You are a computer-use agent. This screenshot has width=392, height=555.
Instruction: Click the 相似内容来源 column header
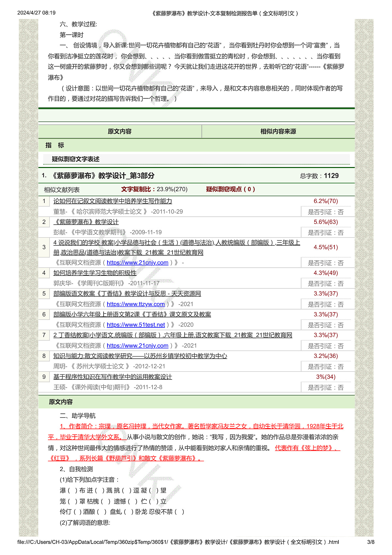(x=278, y=131)
